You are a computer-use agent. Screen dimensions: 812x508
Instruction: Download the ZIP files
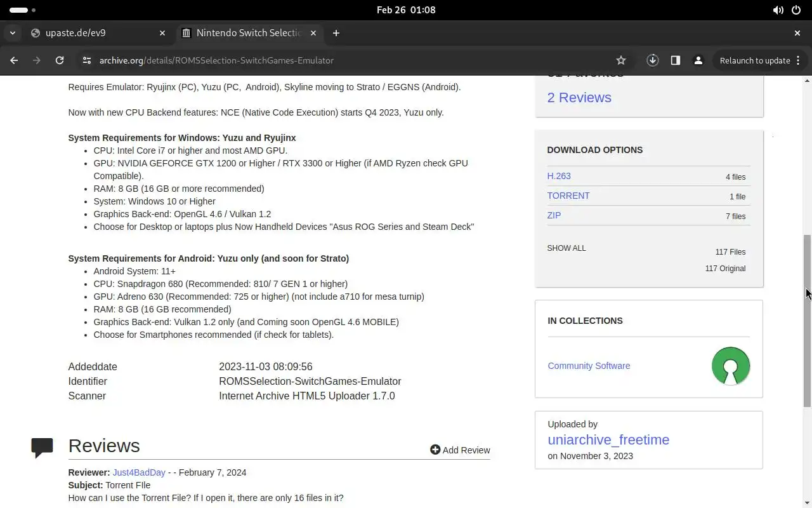[x=554, y=215]
